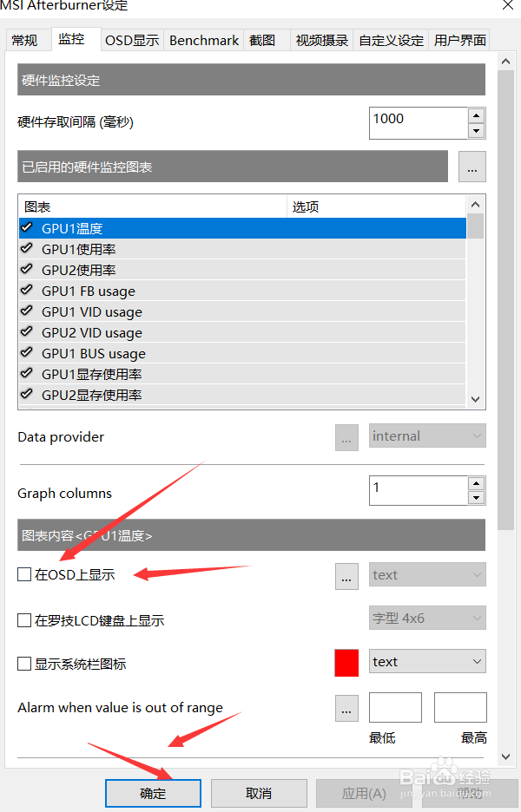Select the GPU2 VID usage row text

click(92, 333)
